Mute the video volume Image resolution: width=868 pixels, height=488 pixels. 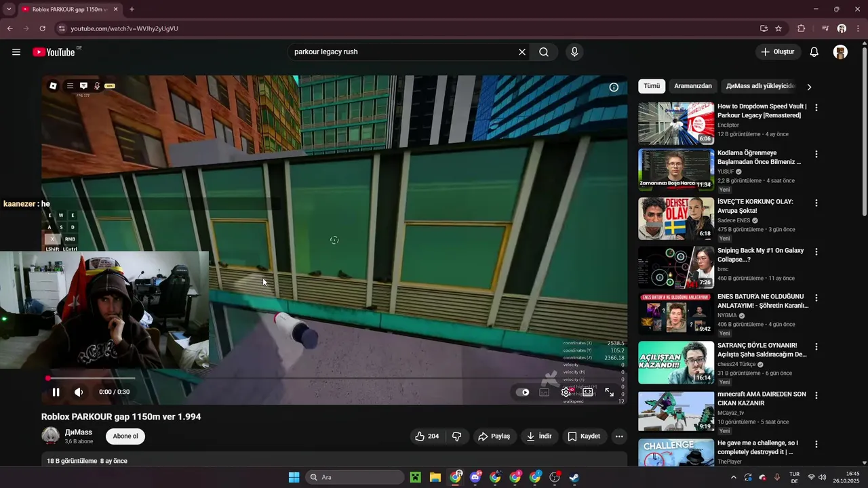tap(79, 392)
